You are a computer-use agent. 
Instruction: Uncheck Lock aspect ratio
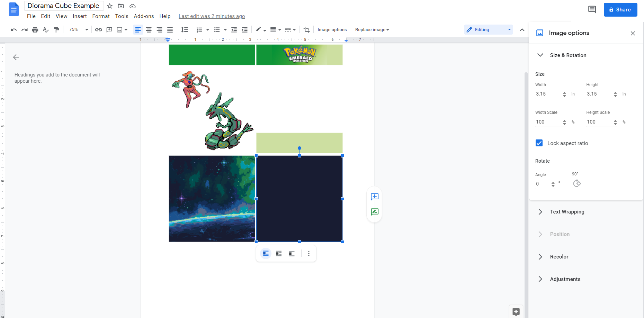(x=539, y=143)
